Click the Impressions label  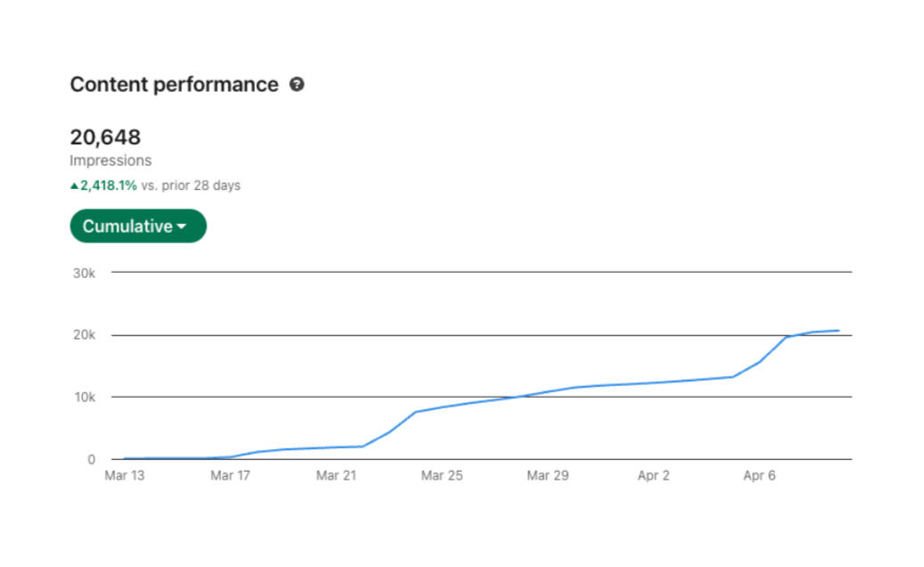pyautogui.click(x=111, y=160)
